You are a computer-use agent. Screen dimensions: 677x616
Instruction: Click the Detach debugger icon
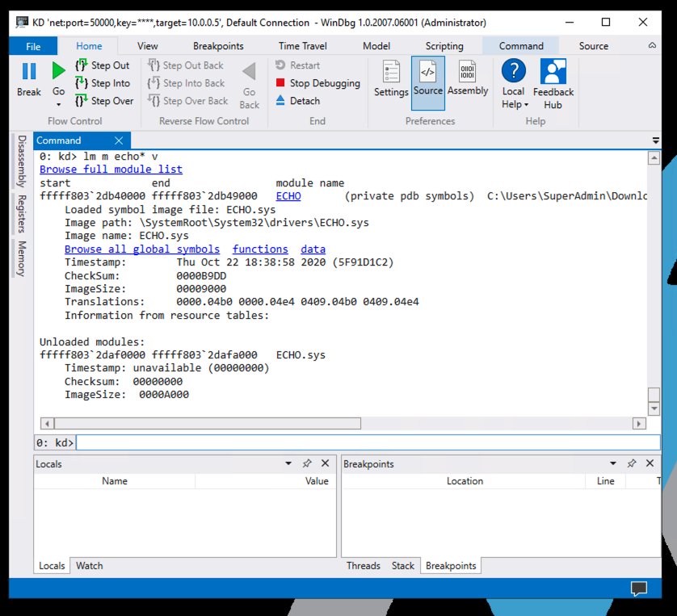280,101
